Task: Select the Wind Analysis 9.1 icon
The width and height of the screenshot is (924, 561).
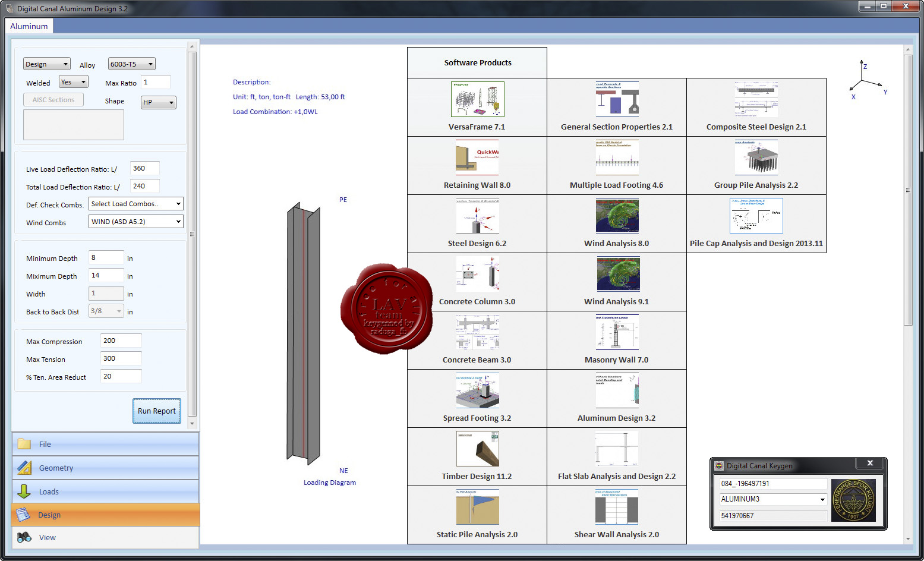Action: 619,274
